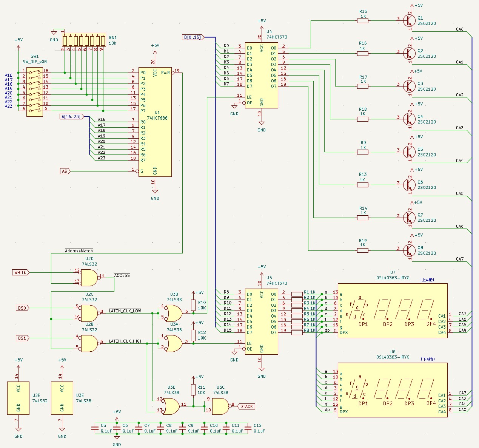Click the R10 10K pull-up resistor
This screenshot has height=448, width=479.
click(x=193, y=305)
